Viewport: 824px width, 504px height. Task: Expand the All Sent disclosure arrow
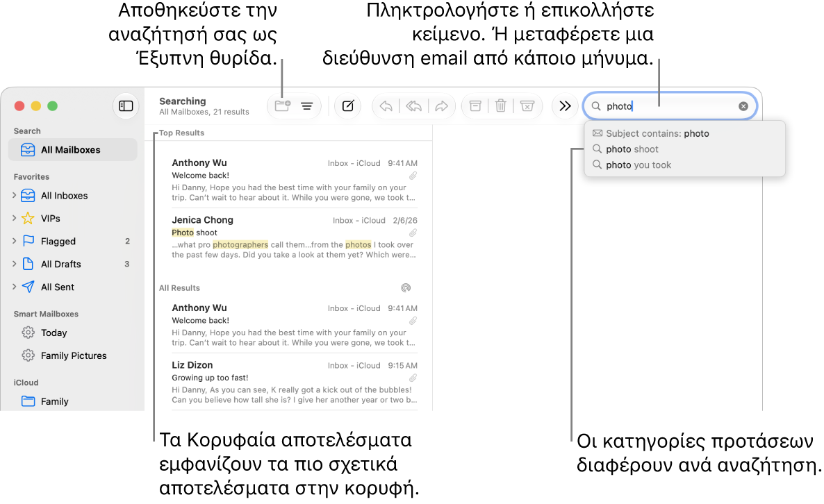(14, 287)
